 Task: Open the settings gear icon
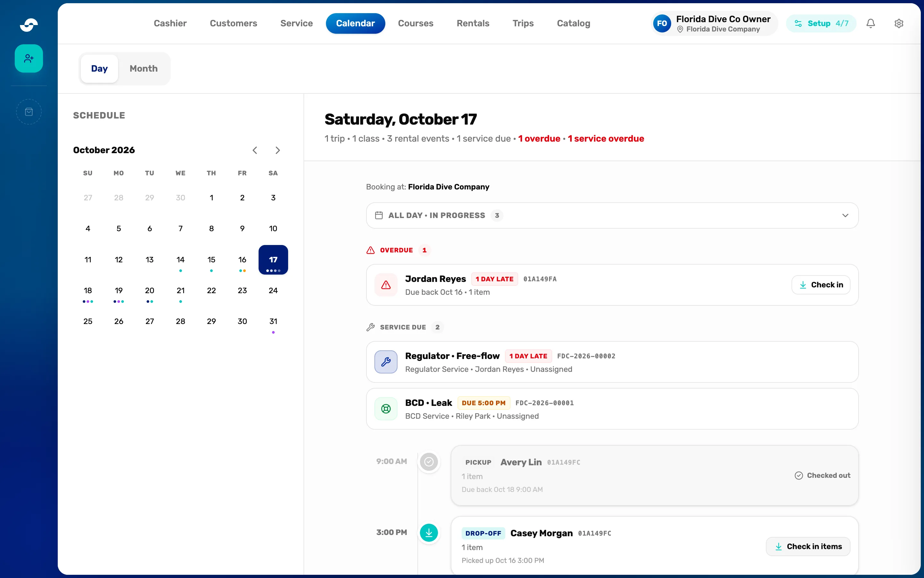pos(899,23)
